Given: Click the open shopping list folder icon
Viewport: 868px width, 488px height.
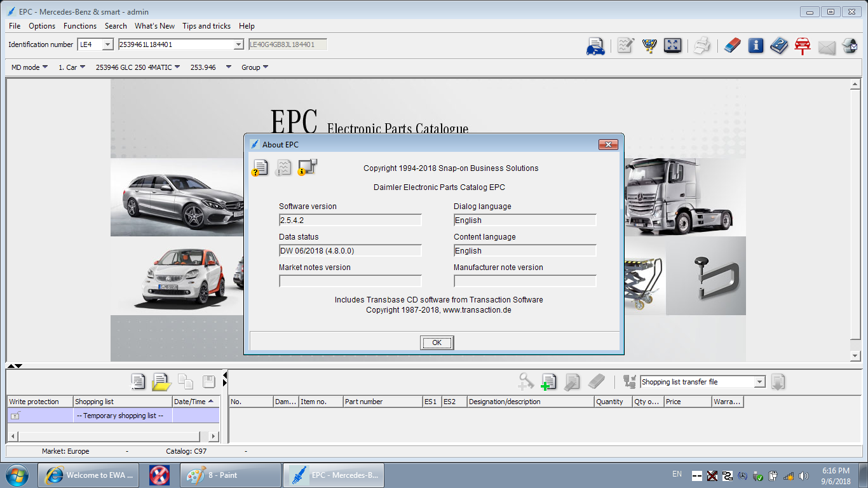Looking at the screenshot, I should pos(161,381).
